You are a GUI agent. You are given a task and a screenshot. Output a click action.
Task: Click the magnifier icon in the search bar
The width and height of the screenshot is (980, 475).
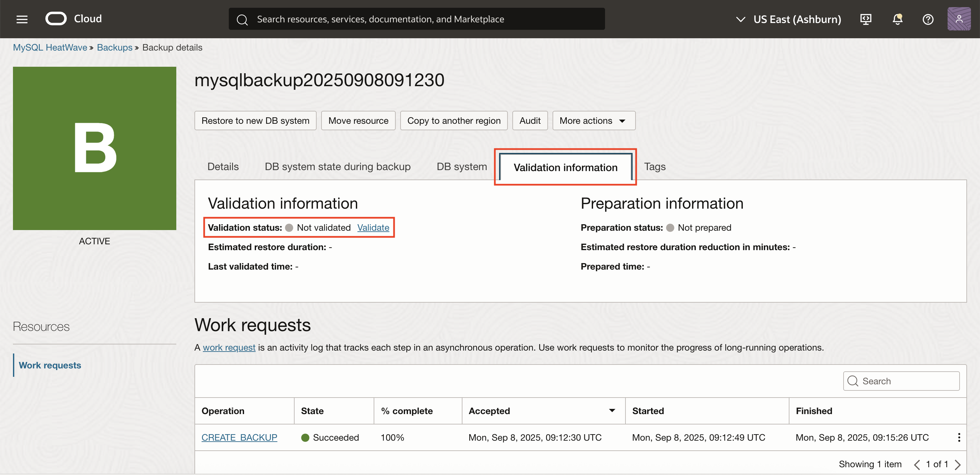point(243,19)
